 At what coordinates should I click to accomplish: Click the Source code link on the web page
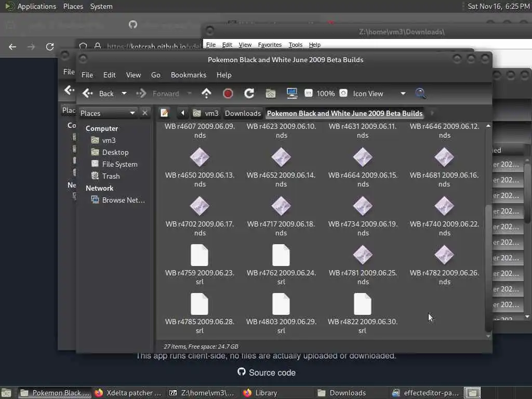coord(267,373)
